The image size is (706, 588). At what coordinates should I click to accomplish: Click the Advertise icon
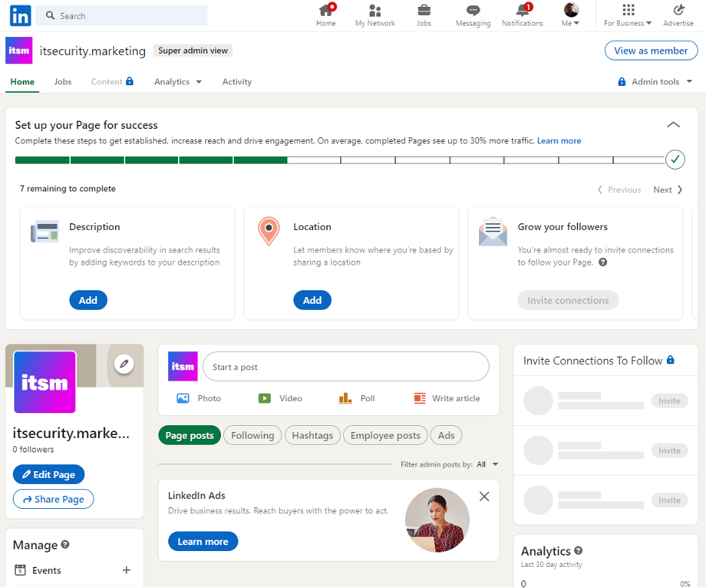click(677, 15)
